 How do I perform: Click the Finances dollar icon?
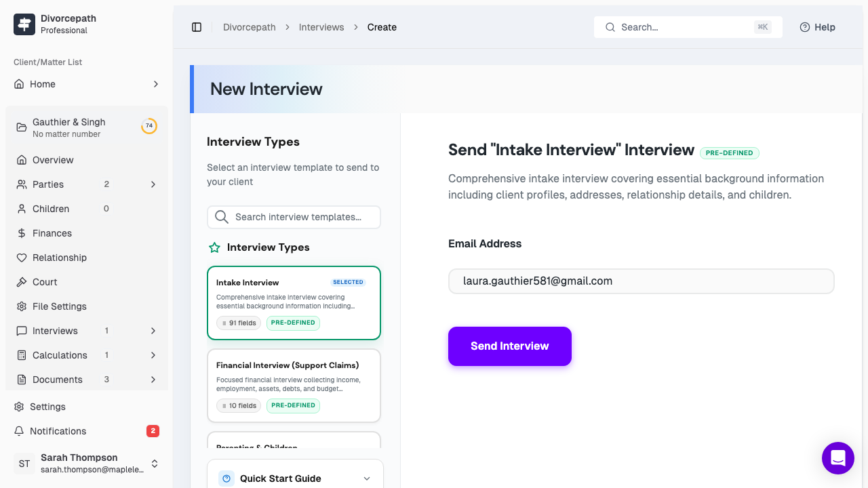[x=22, y=233]
